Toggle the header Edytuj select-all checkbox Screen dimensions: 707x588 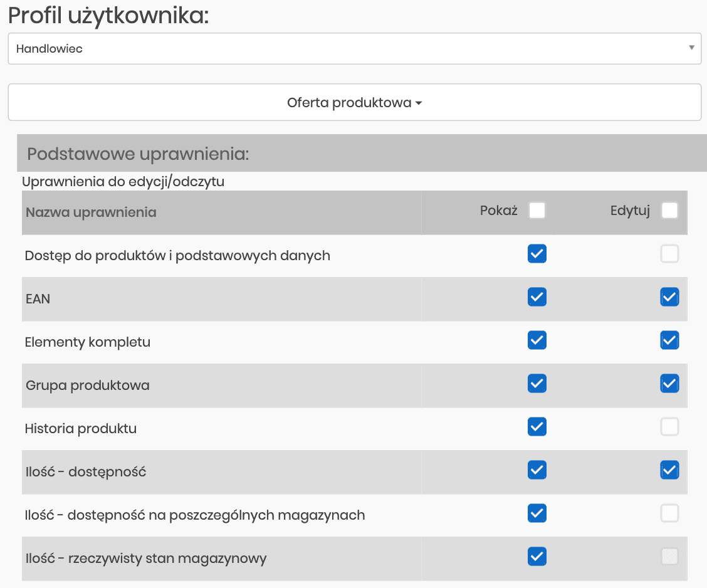(669, 211)
